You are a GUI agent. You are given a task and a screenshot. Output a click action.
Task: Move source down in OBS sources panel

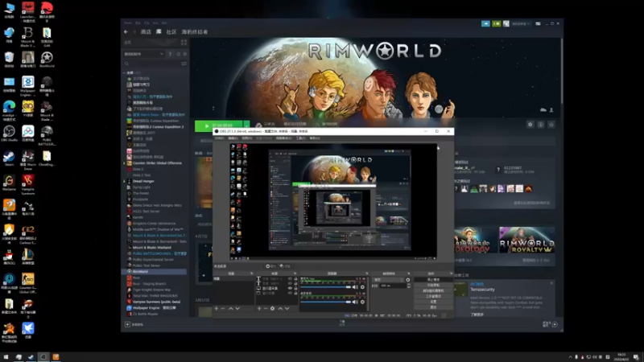click(x=287, y=308)
